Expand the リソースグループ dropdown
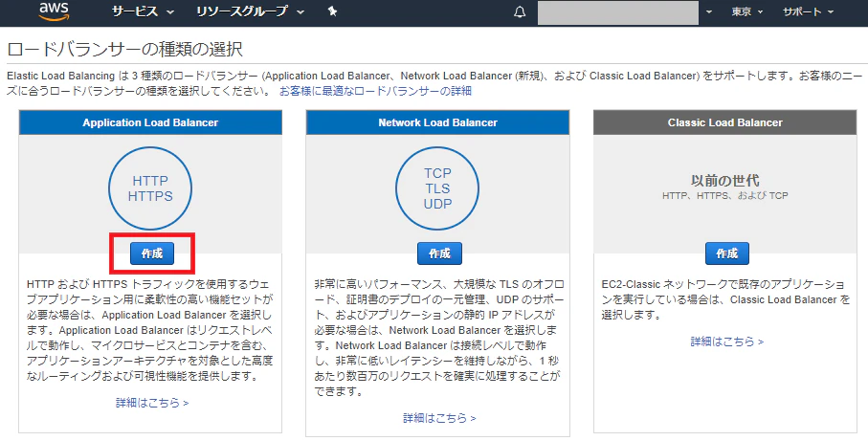 [250, 11]
